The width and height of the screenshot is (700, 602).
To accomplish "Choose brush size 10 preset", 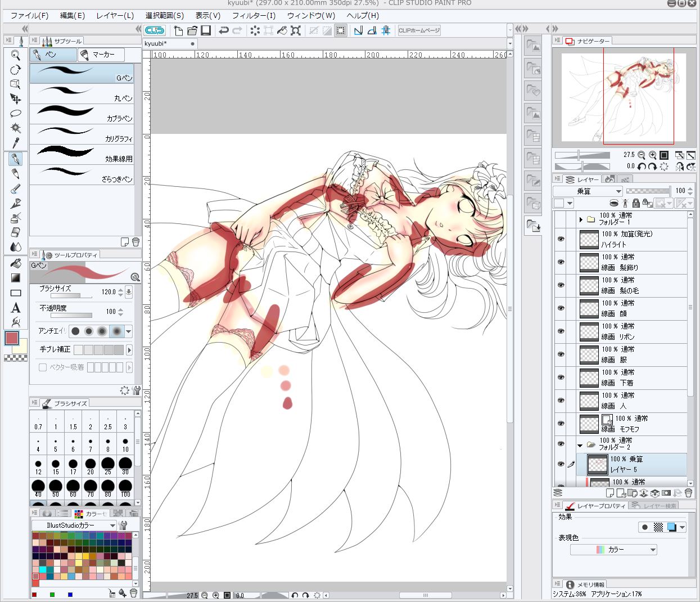I will 125,444.
